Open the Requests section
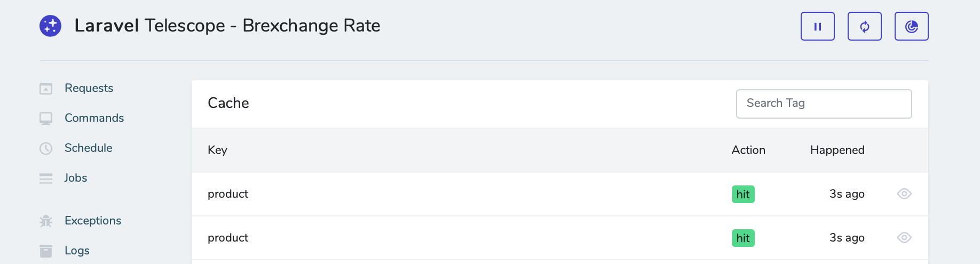Screen dimensions: 980x264 [89, 88]
